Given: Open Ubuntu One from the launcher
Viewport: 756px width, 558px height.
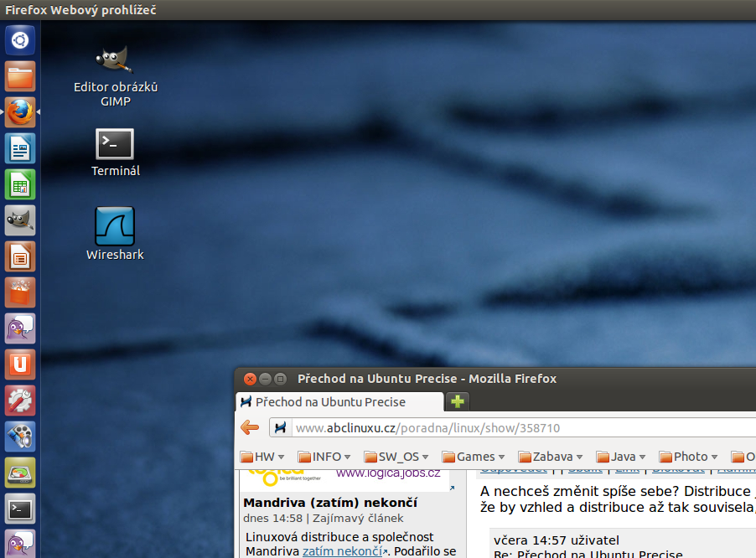Looking at the screenshot, I should tap(20, 364).
